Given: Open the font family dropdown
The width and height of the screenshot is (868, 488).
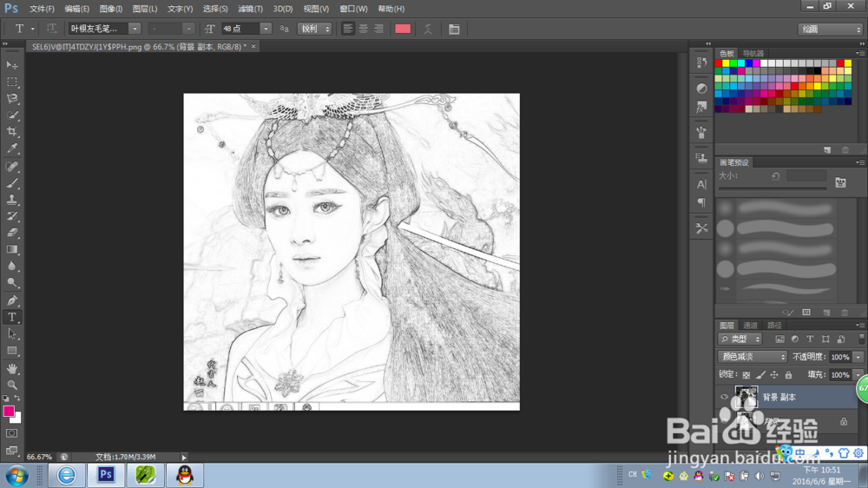Looking at the screenshot, I should [x=135, y=29].
